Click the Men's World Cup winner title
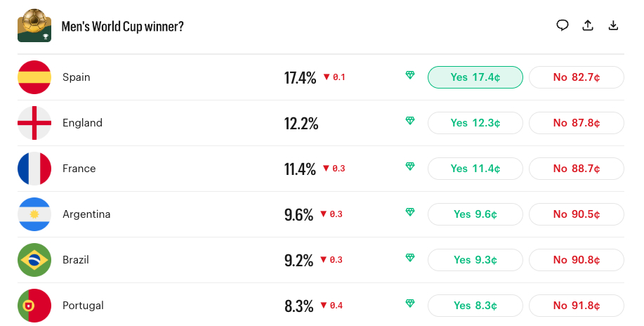 tap(123, 27)
